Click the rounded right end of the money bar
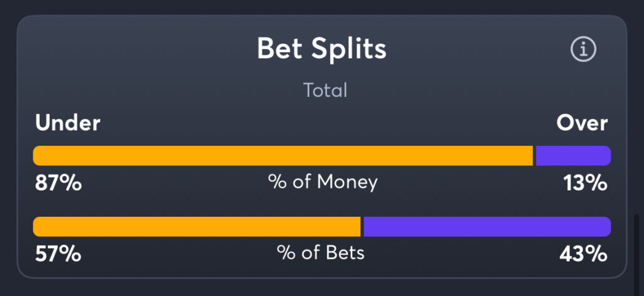 tap(606, 156)
